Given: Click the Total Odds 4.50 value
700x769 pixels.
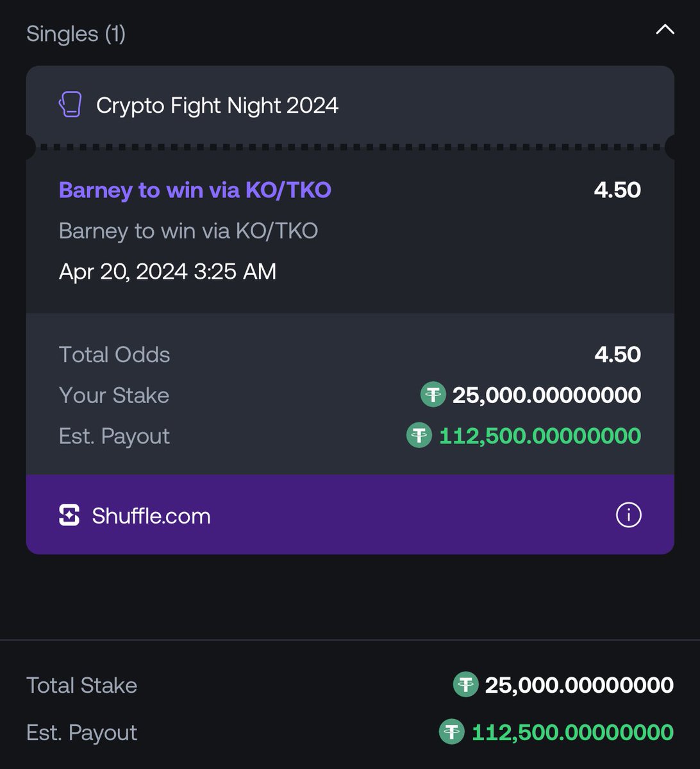Looking at the screenshot, I should pos(617,354).
